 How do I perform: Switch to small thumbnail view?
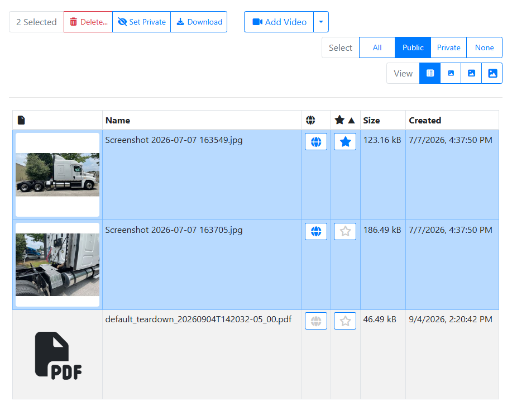(451, 73)
